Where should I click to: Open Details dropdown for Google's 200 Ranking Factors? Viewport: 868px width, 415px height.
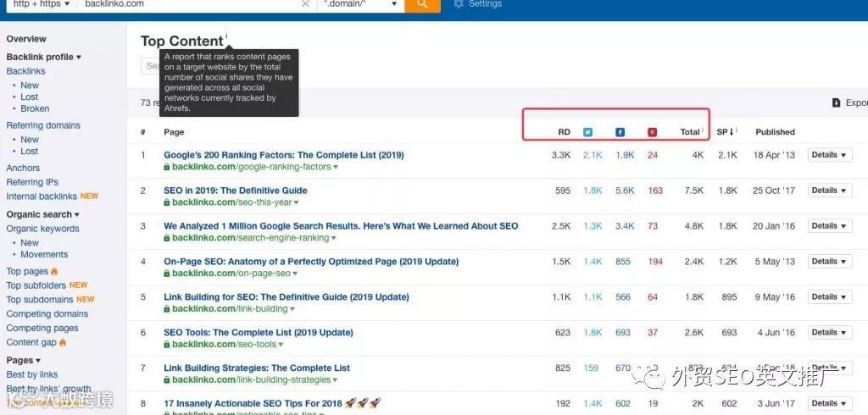click(x=829, y=155)
